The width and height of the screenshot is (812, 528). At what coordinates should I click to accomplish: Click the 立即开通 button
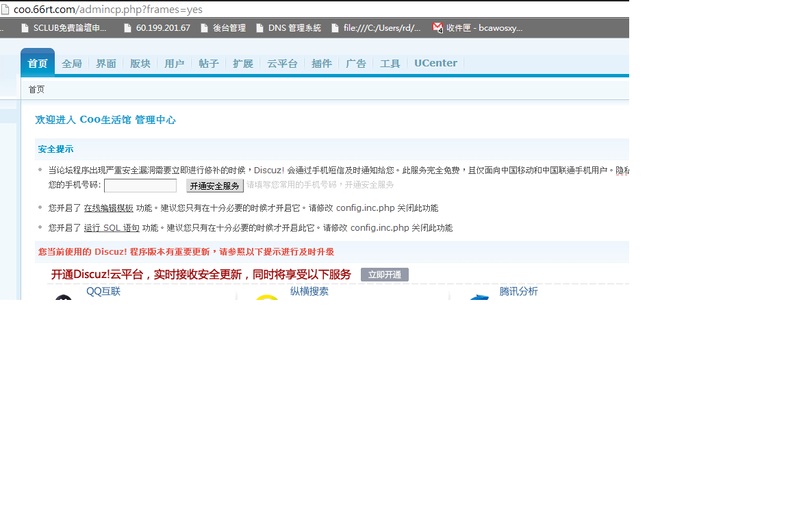(385, 275)
